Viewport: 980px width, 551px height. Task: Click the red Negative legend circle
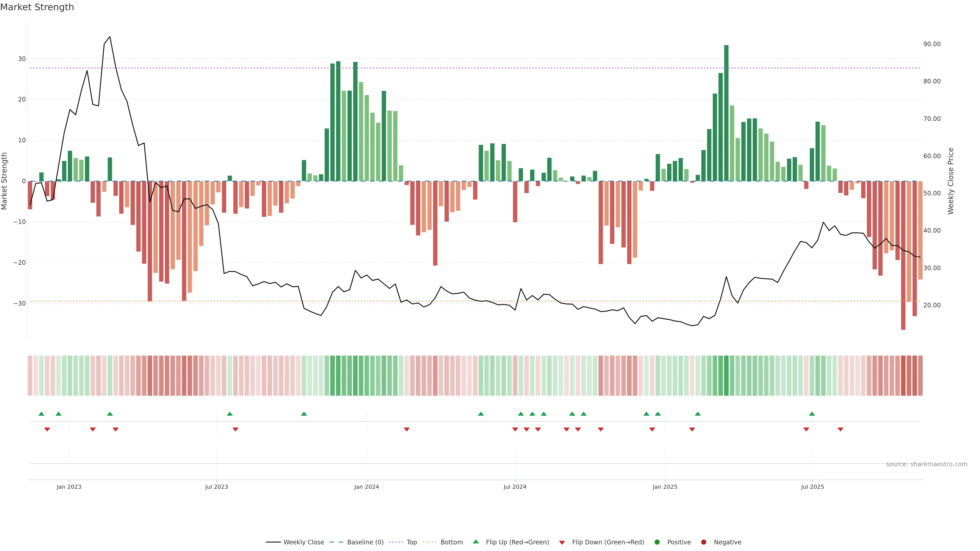703,542
